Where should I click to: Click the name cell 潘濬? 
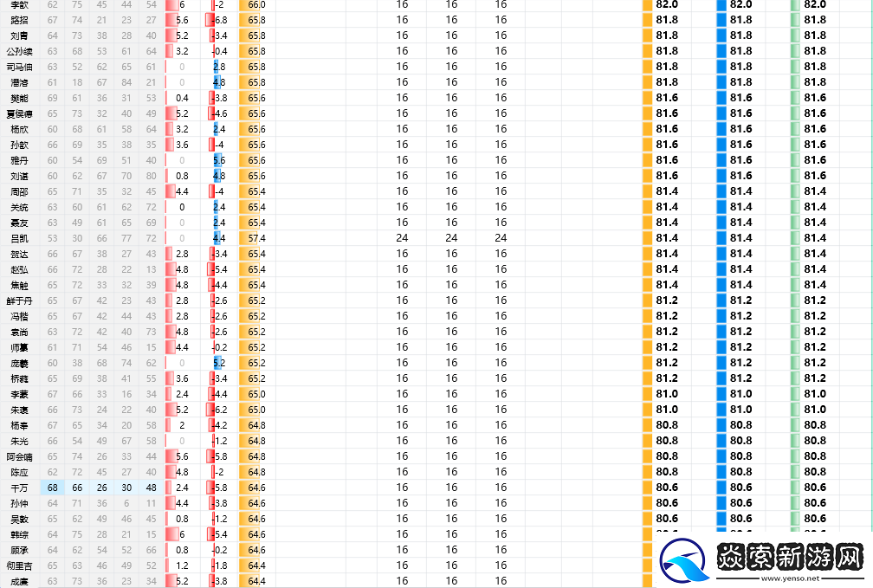19,82
